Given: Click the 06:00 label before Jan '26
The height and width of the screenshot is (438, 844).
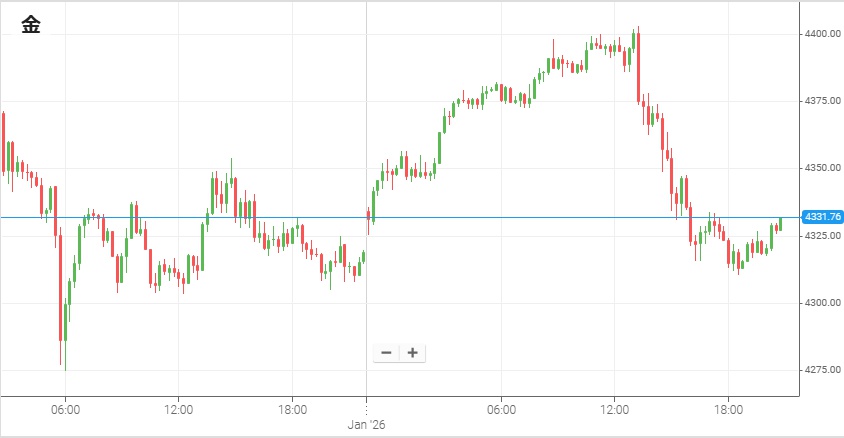Looking at the screenshot, I should 65,409.
